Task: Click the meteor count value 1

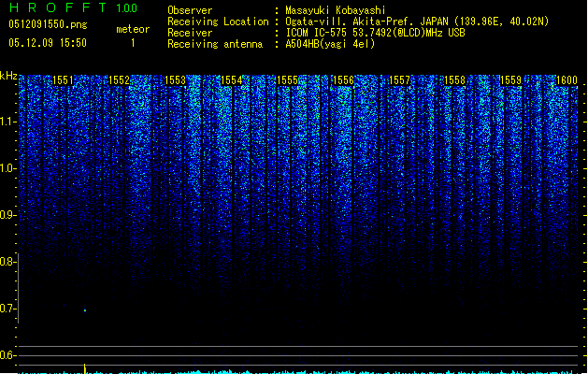Action: click(x=133, y=43)
